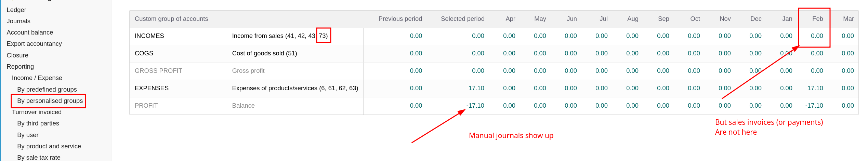Select the Closure sidebar item
Image resolution: width=868 pixels, height=161 pixels.
17,55
